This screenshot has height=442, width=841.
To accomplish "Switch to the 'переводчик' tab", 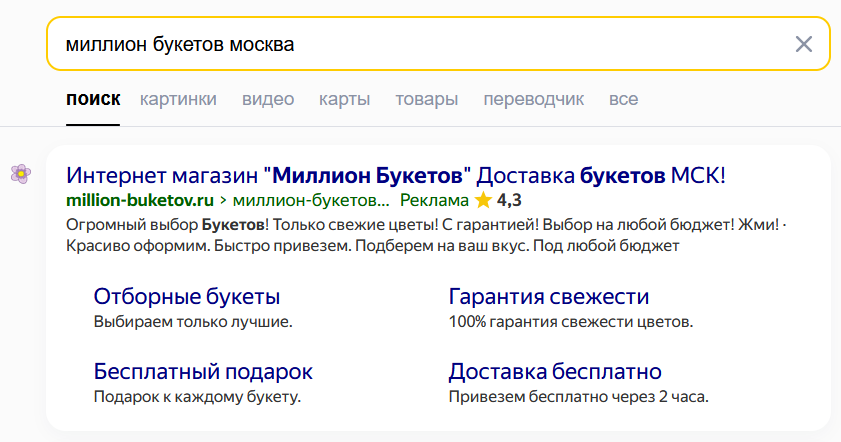I will [534, 99].
